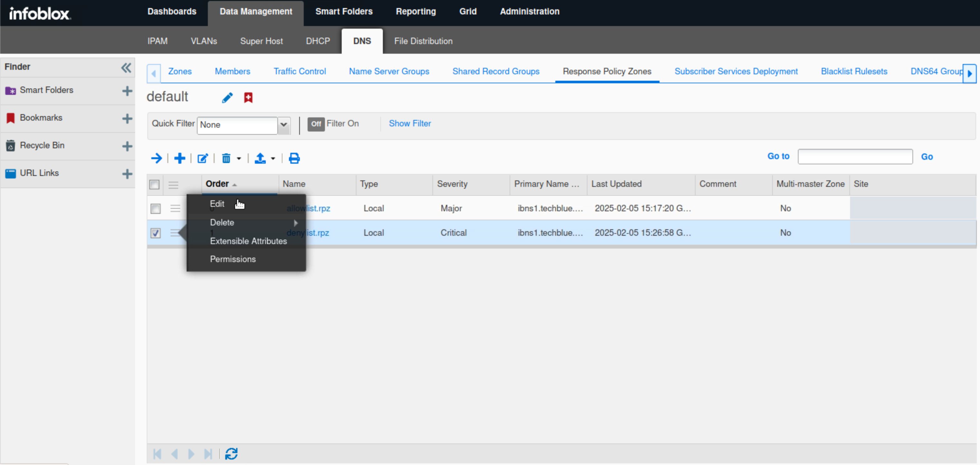Screen dimensions: 980x465
Task: Expand the Delete submenu arrow in context menu
Action: click(x=296, y=223)
